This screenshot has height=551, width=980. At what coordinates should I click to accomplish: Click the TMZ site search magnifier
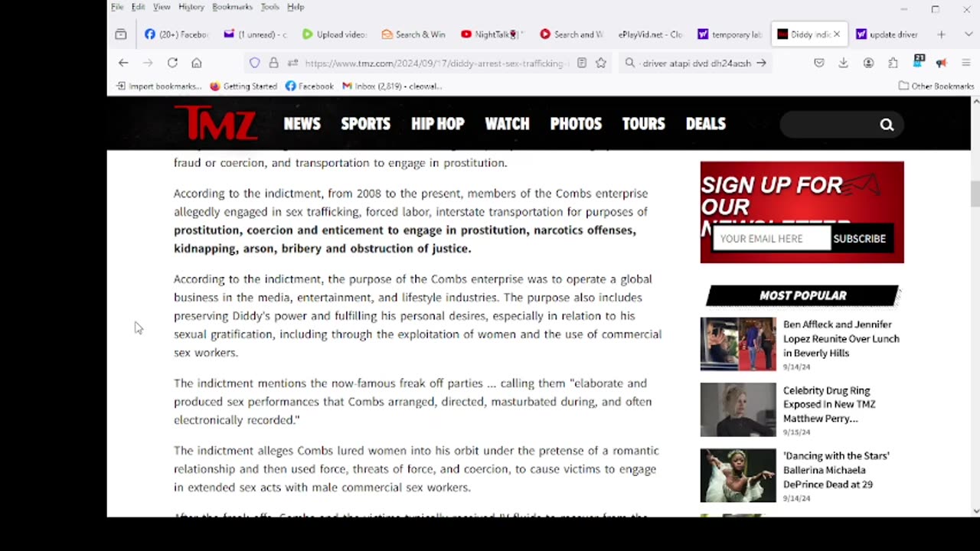887,125
